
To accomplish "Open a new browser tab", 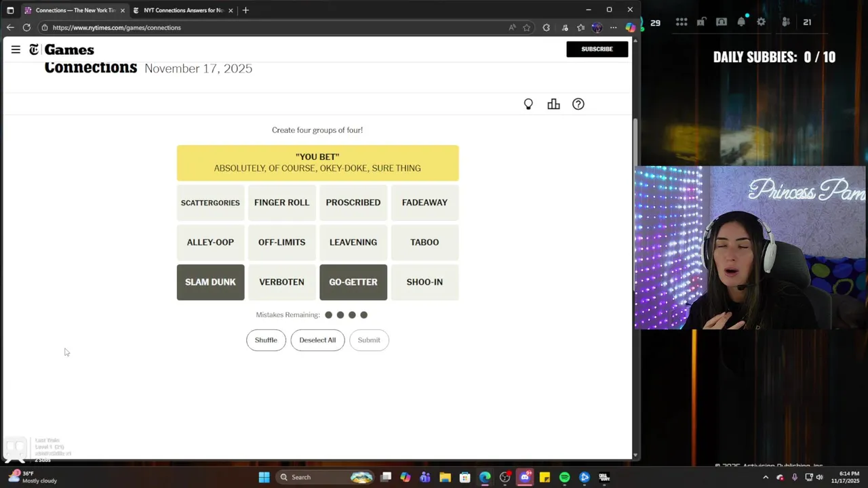I will tap(245, 10).
